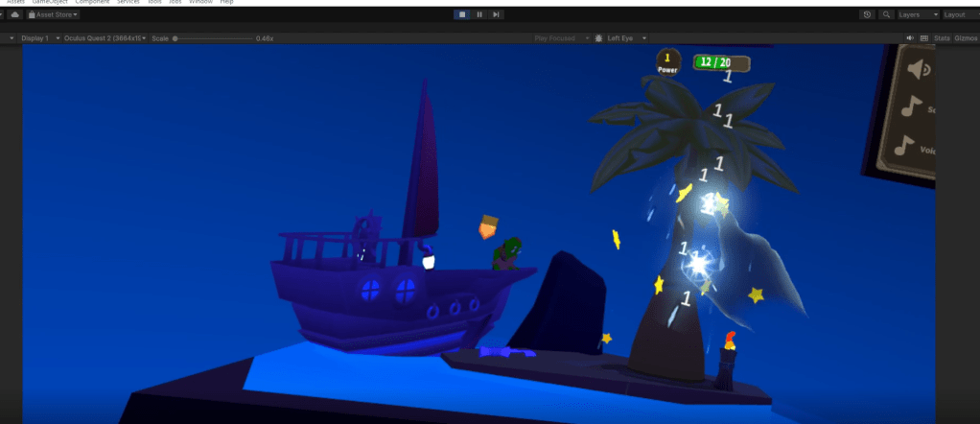980x424 pixels.
Task: Click the global search magnifier icon
Action: tap(886, 14)
